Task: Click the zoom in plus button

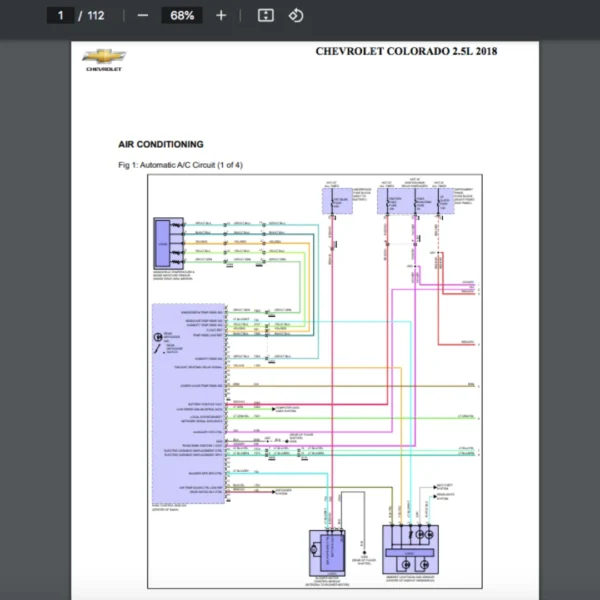Action: click(x=221, y=15)
